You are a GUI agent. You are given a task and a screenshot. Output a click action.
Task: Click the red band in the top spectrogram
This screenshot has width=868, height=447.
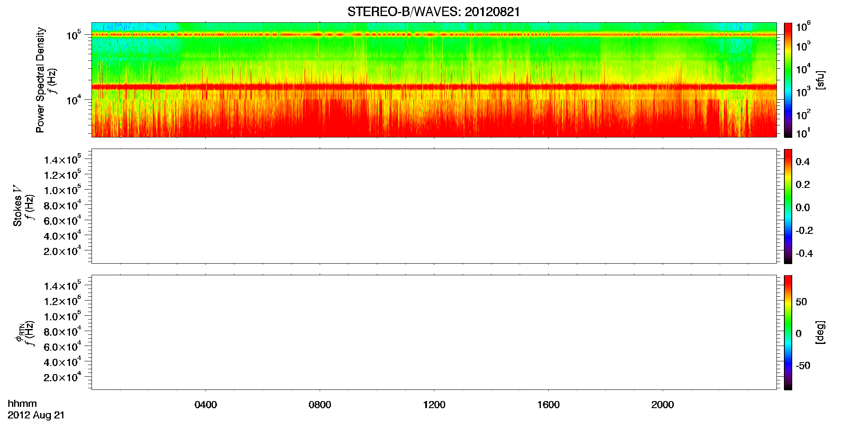coord(434,87)
